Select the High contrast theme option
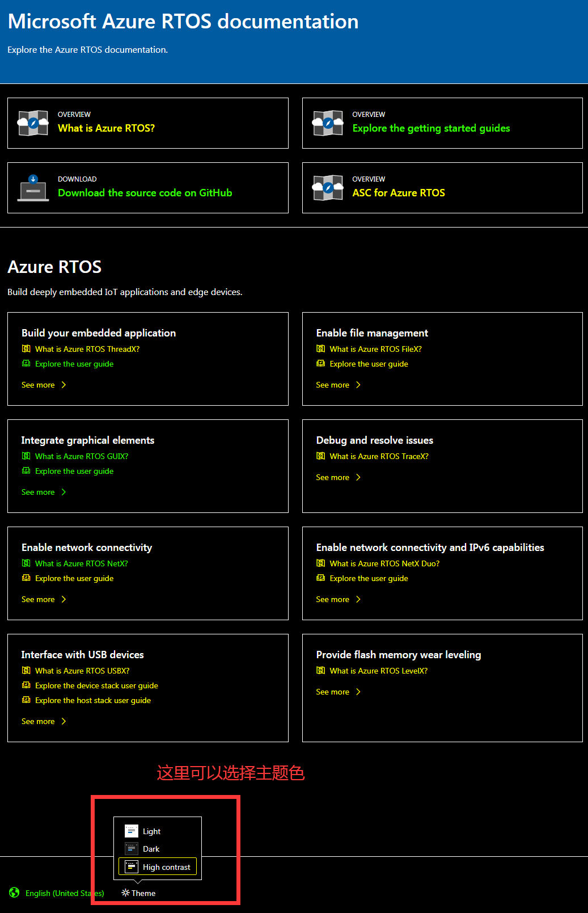The height and width of the screenshot is (913, 588). tap(158, 866)
